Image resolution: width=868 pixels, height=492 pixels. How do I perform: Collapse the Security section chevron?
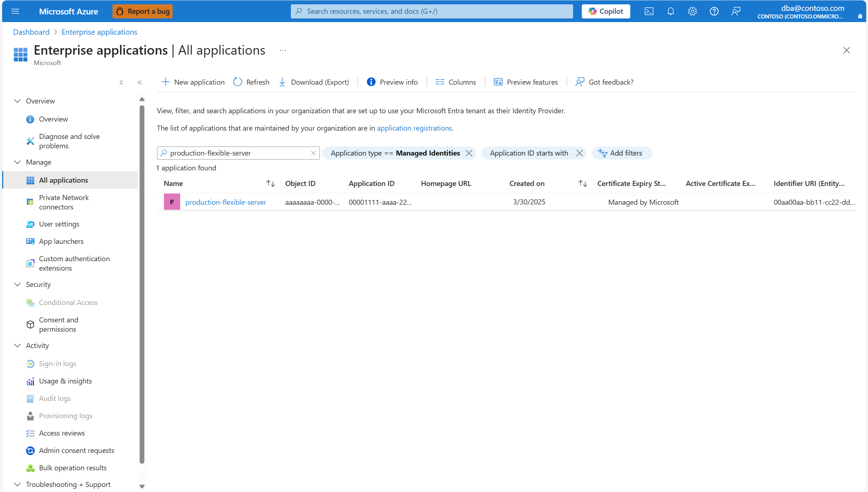pyautogui.click(x=17, y=284)
